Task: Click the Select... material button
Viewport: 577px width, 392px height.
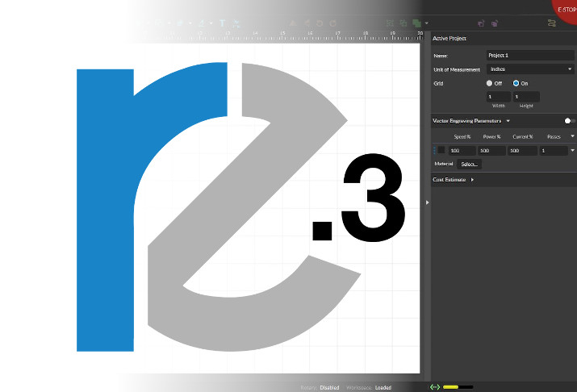Action: coord(470,164)
